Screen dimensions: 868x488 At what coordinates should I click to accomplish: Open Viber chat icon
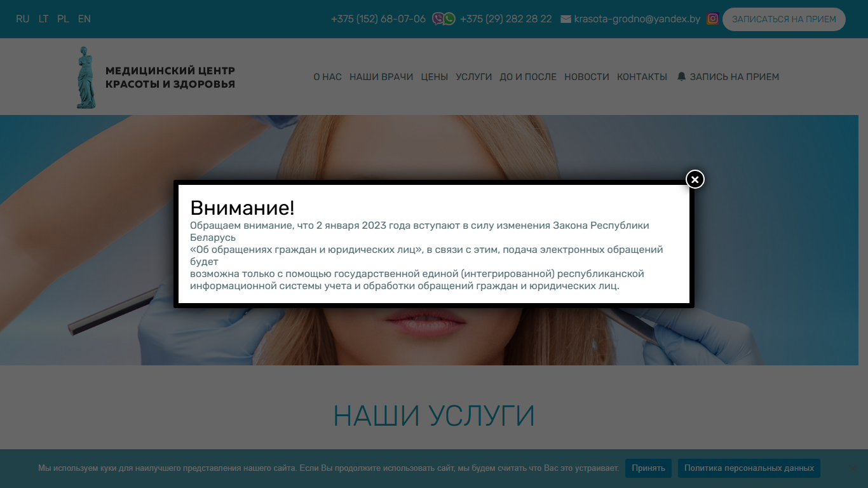tap(438, 19)
